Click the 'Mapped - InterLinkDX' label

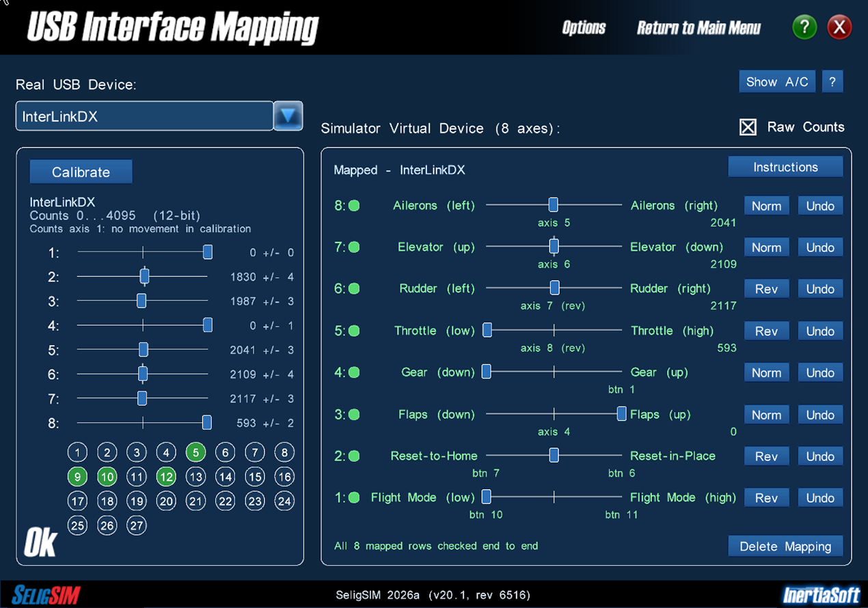(x=399, y=170)
